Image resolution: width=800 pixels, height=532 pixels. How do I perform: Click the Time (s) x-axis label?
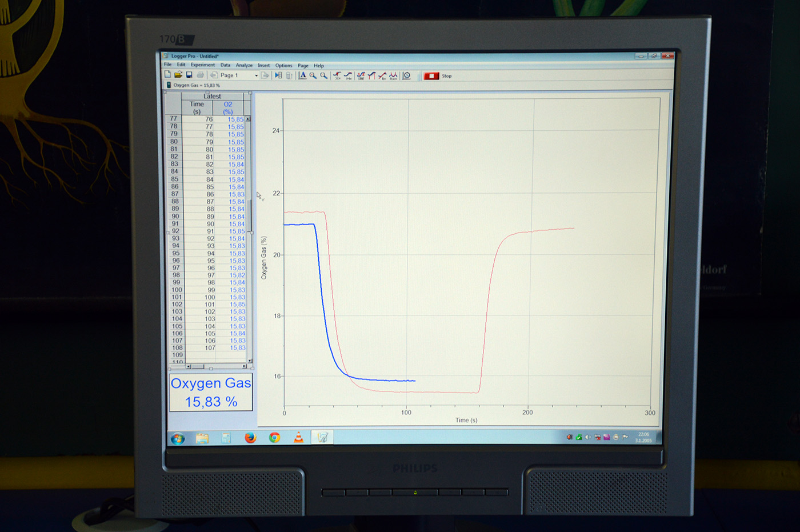(x=466, y=420)
